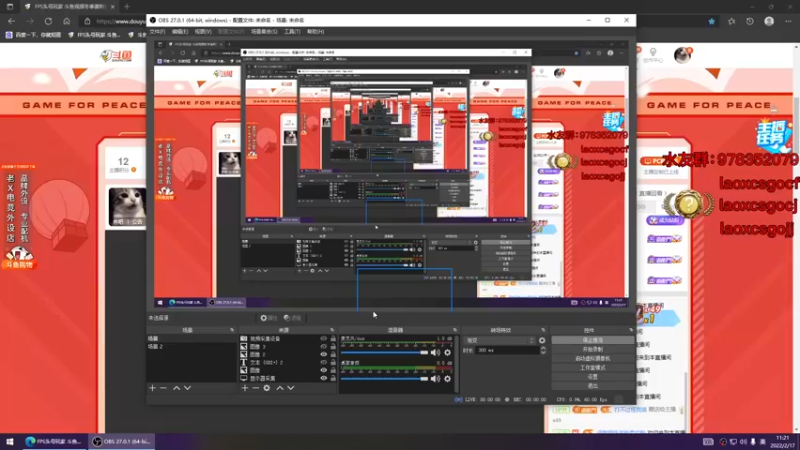
Task: Open 帮助(H) menu in OBS
Action: (x=315, y=32)
